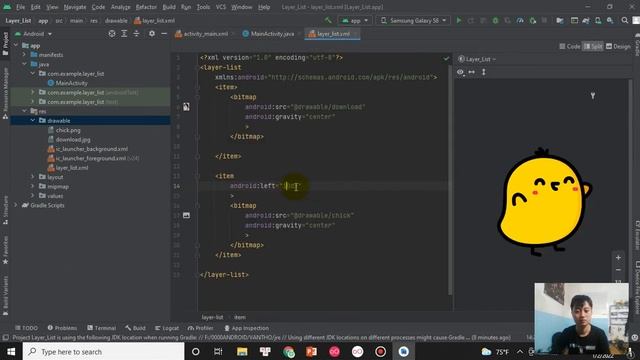Viewport: 640px width, 360px height.
Task: Open the Problems tool window
Action: pyautogui.click(x=62, y=328)
